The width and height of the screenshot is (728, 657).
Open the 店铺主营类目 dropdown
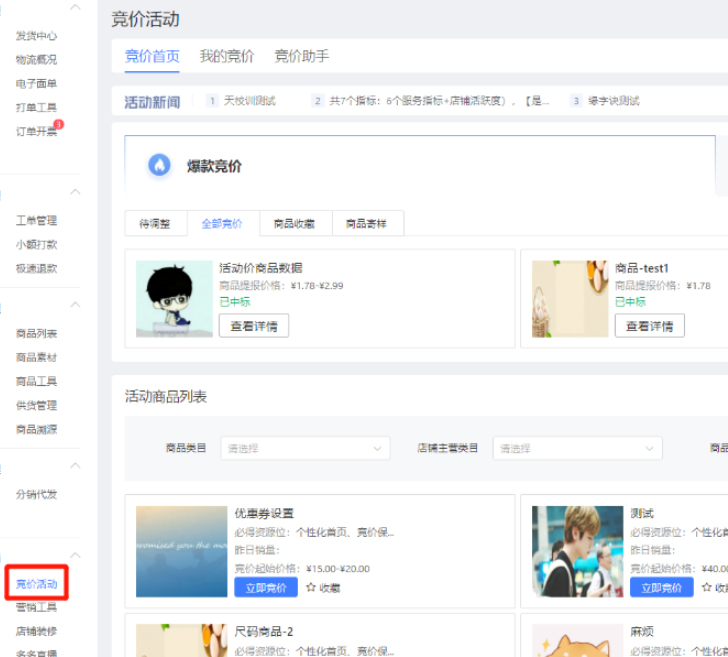pos(577,448)
